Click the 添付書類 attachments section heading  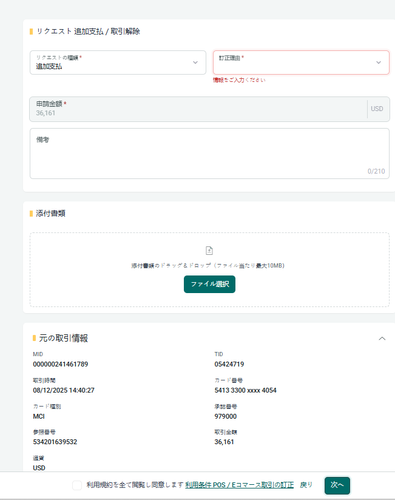51,213
